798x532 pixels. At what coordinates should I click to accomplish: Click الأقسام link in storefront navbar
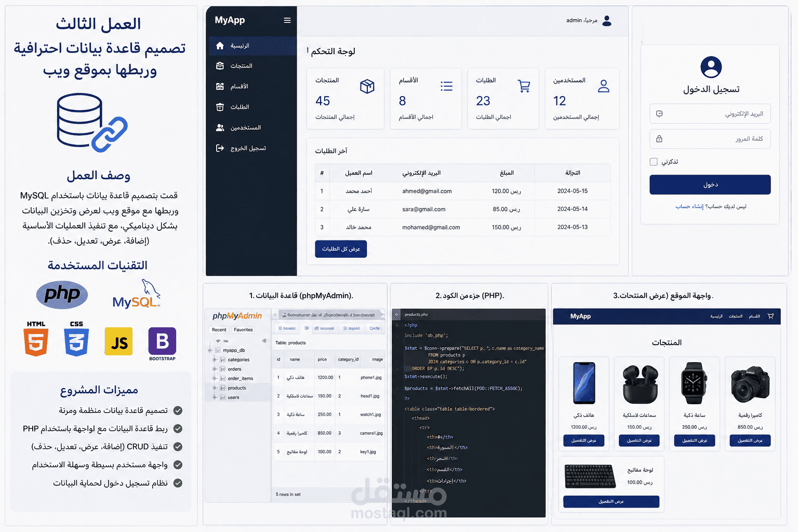pyautogui.click(x=754, y=316)
